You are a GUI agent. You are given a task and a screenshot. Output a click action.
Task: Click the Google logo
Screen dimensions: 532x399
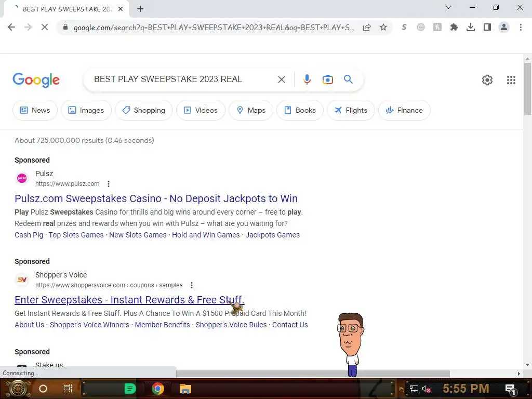tap(36, 80)
